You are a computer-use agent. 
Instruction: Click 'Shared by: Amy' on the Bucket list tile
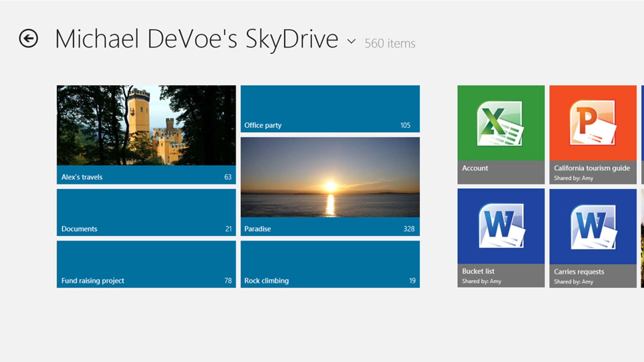click(x=481, y=282)
